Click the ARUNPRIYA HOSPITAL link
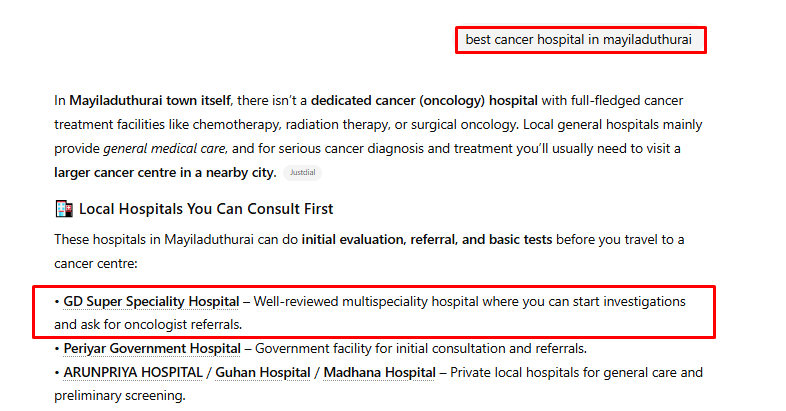Image resolution: width=786 pixels, height=411 pixels. point(131,373)
